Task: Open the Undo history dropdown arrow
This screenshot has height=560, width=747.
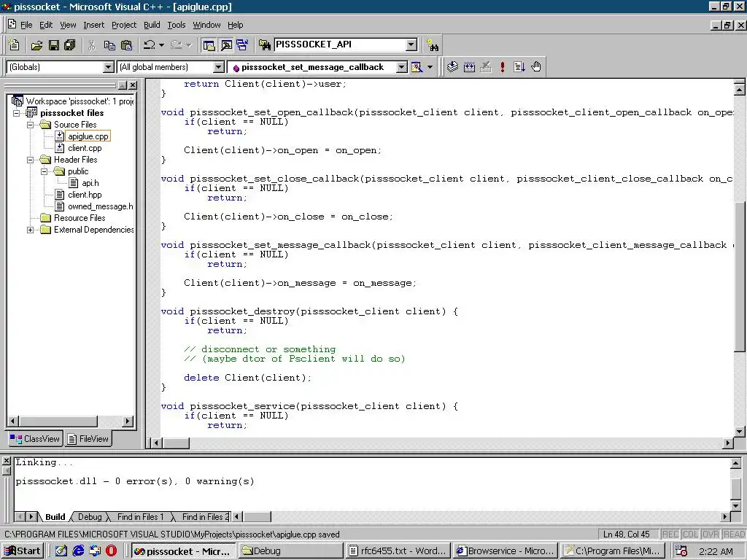Action: [x=161, y=45]
